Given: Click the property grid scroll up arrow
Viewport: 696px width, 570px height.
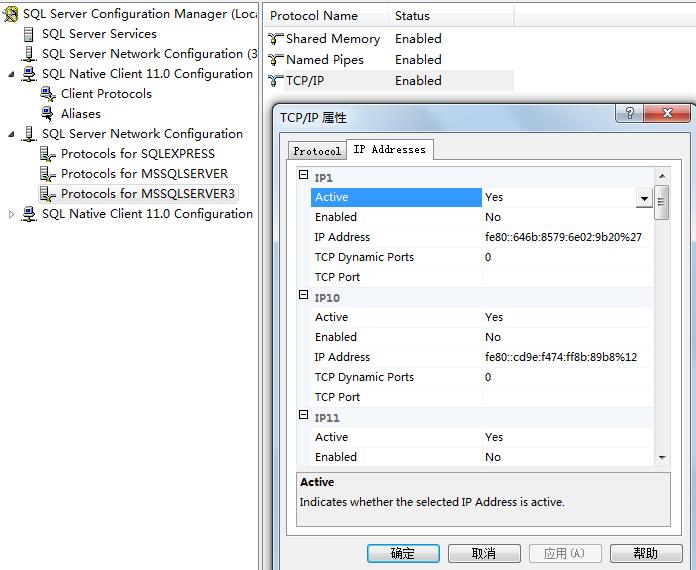Looking at the screenshot, I should click(x=662, y=177).
